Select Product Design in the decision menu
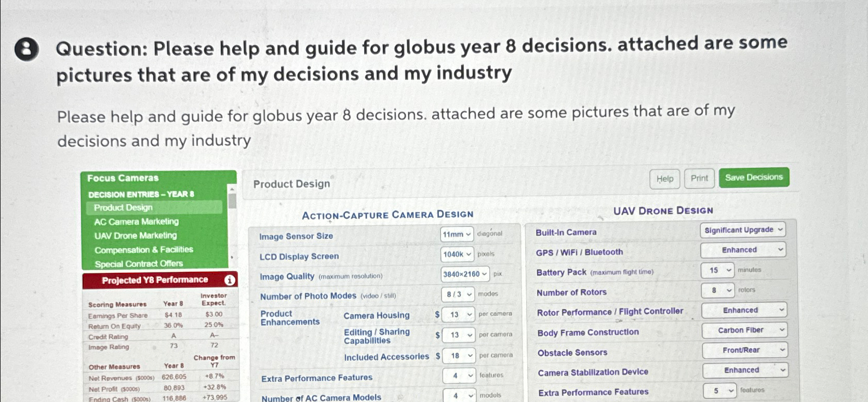868x402 pixels. click(x=154, y=207)
